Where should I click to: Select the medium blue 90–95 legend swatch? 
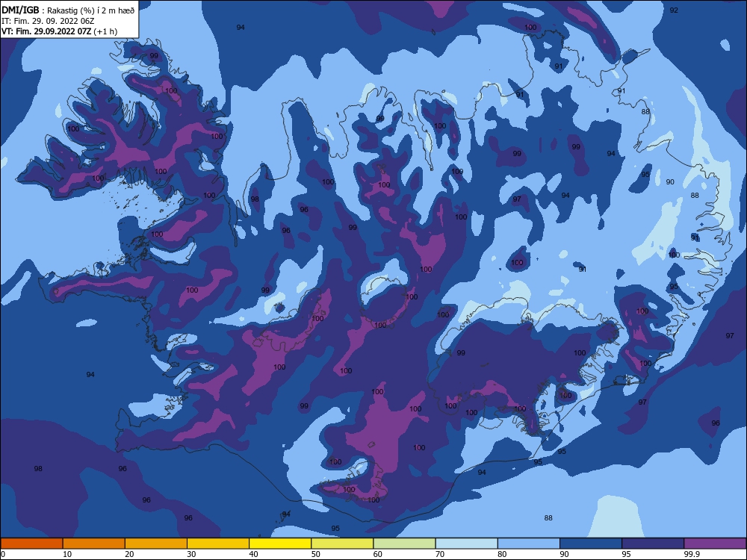[x=591, y=544]
